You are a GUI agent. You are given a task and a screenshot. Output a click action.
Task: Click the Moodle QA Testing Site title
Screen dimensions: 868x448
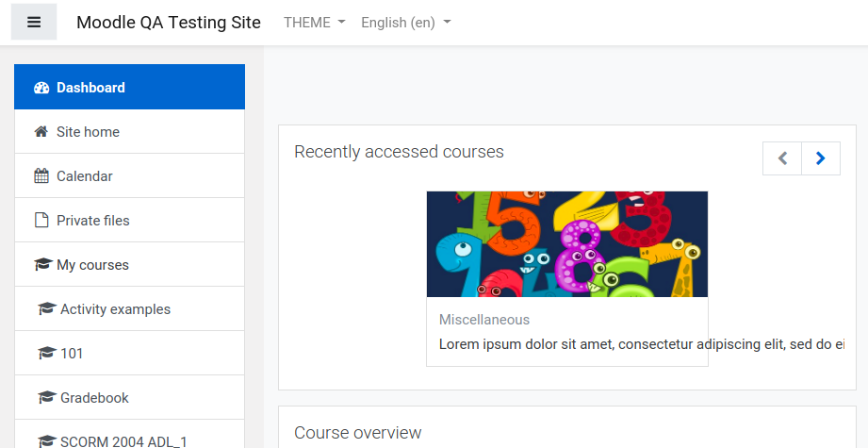(169, 22)
